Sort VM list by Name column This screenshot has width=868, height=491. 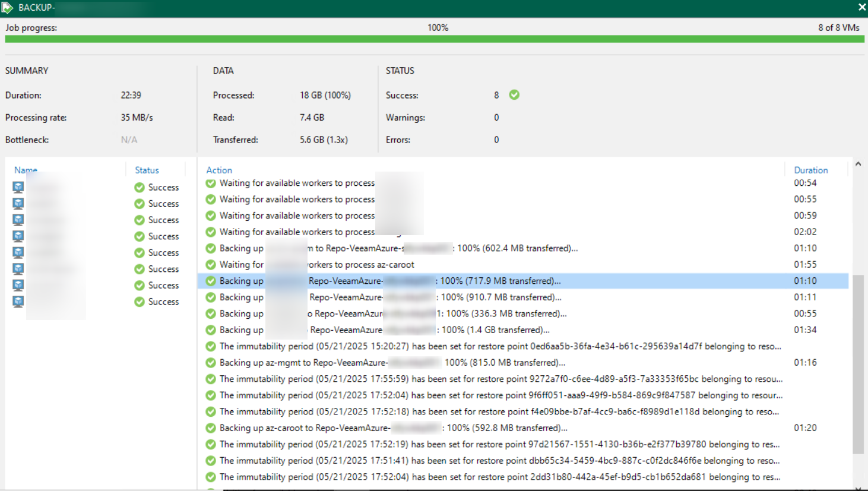pyautogui.click(x=26, y=170)
